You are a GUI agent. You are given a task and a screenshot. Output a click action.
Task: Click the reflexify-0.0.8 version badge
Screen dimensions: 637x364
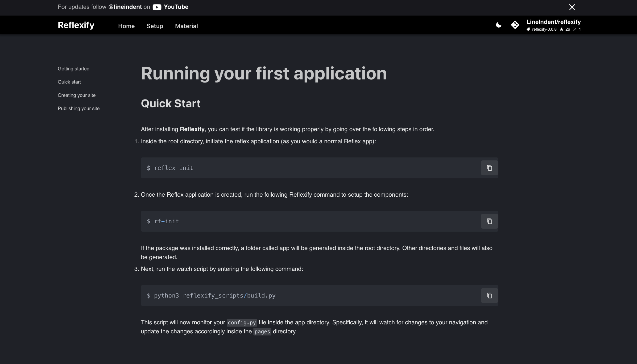pyautogui.click(x=541, y=29)
